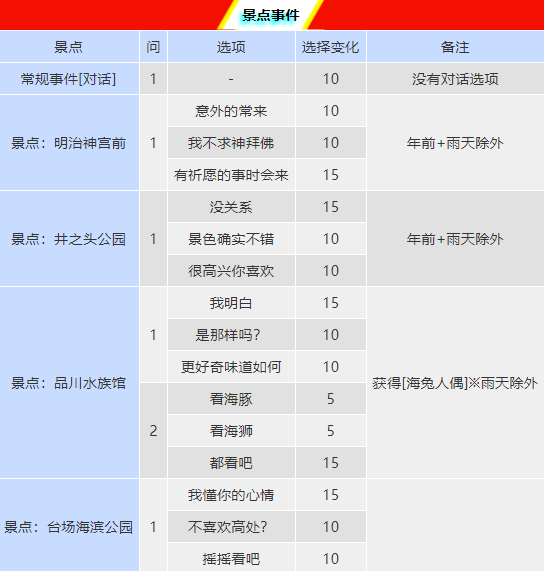The image size is (544, 571).
Task: Select option 有祈愿的事时会来
Action: click(231, 175)
